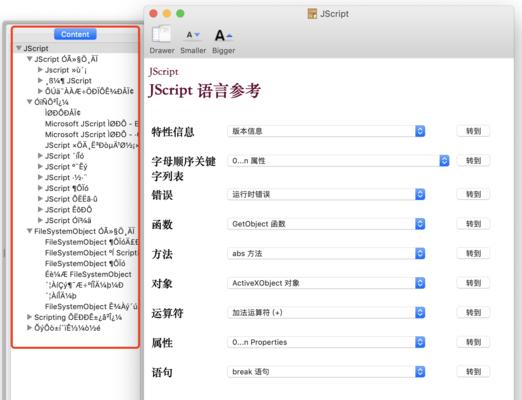Expand the last tree node below Scripting
Viewport: 522px width, 400px height.
[x=30, y=328]
